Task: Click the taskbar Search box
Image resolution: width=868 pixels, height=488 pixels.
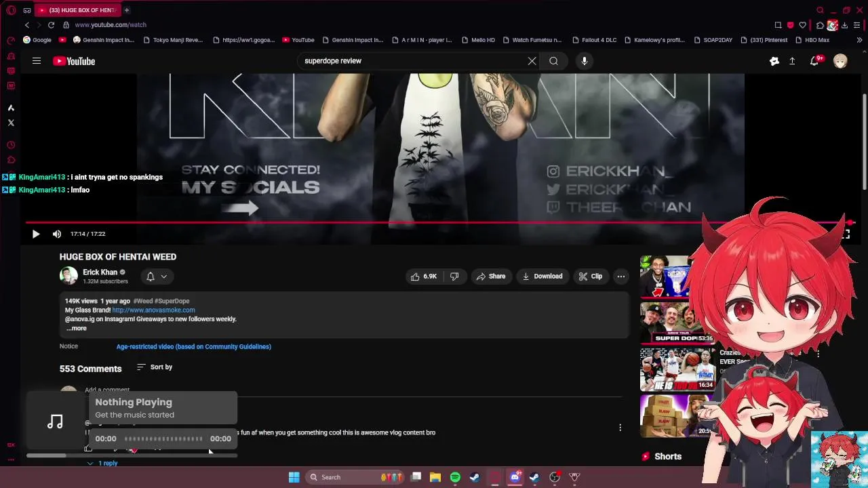Action: tap(356, 477)
